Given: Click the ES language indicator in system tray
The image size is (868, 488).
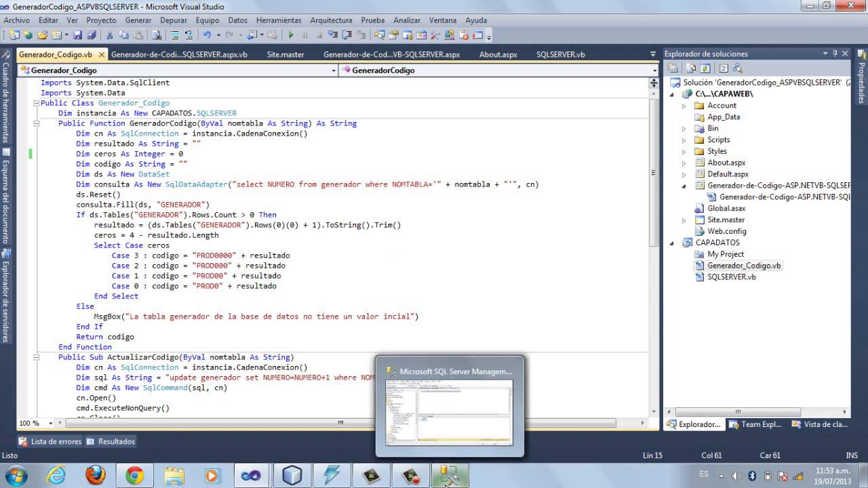Looking at the screenshot, I should 704,475.
